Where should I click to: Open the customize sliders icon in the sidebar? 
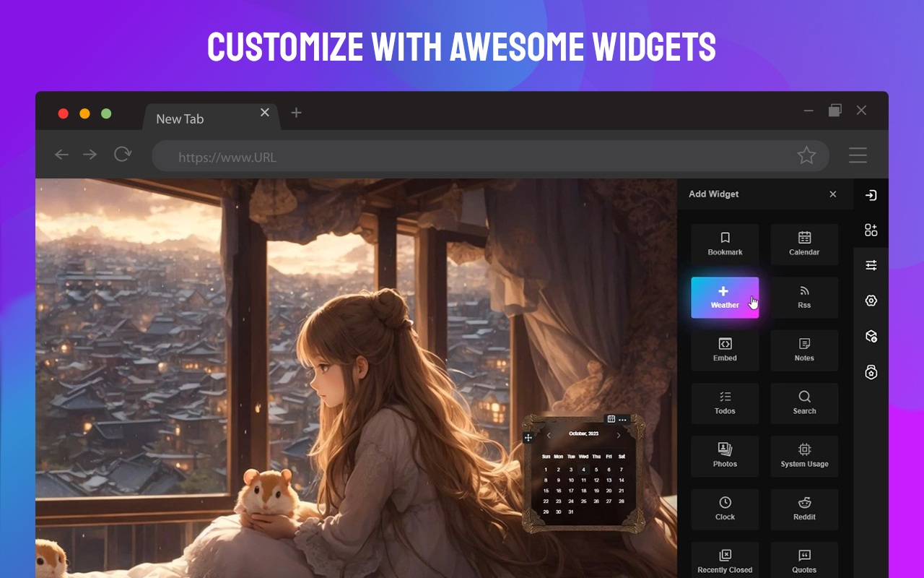coord(871,265)
